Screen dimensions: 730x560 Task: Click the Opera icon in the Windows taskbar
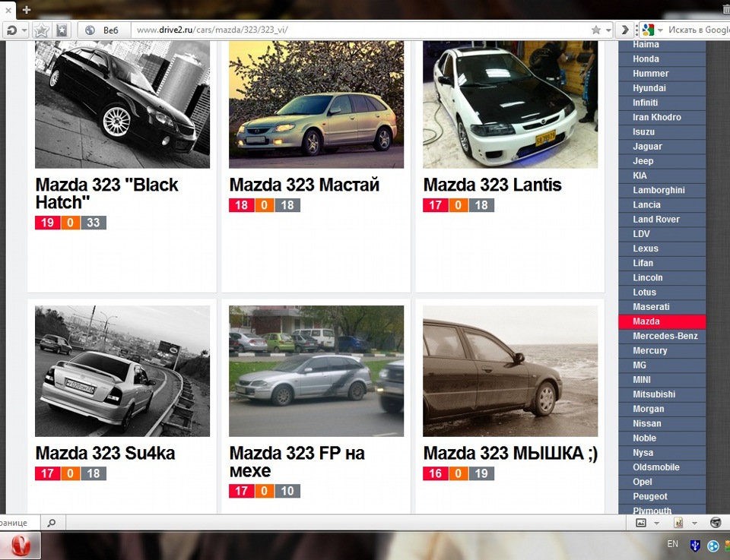21,546
